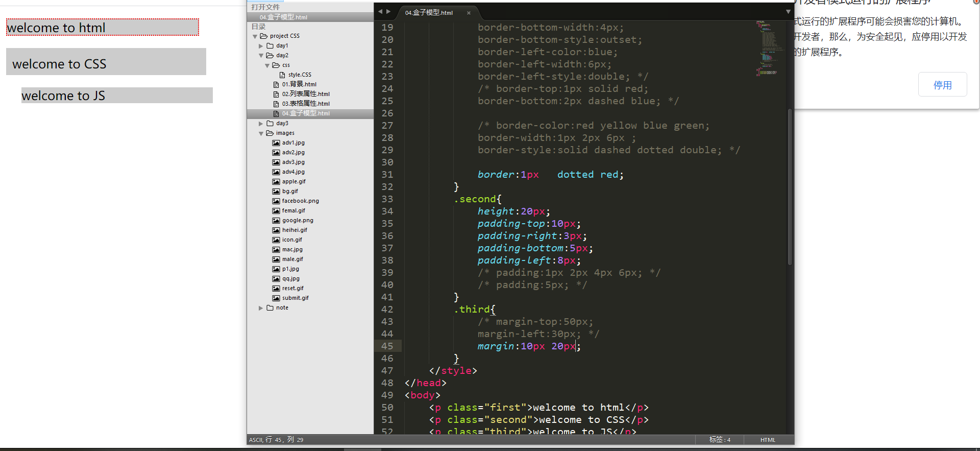The width and height of the screenshot is (980, 451).
Task: Click the day1 folder icon
Action: coord(270,45)
